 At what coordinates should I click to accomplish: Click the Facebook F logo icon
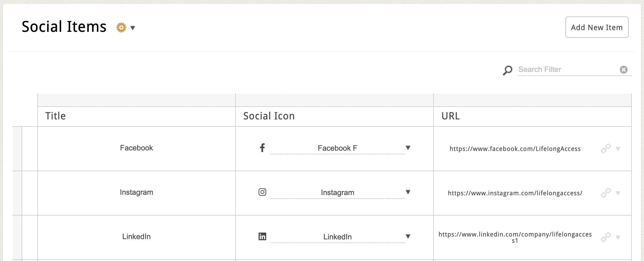tap(262, 148)
